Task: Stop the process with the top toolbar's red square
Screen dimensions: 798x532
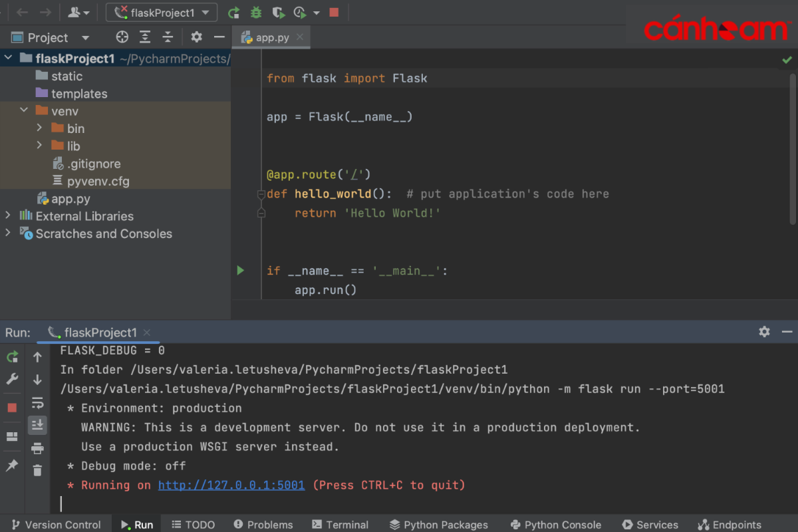Action: pyautogui.click(x=334, y=12)
